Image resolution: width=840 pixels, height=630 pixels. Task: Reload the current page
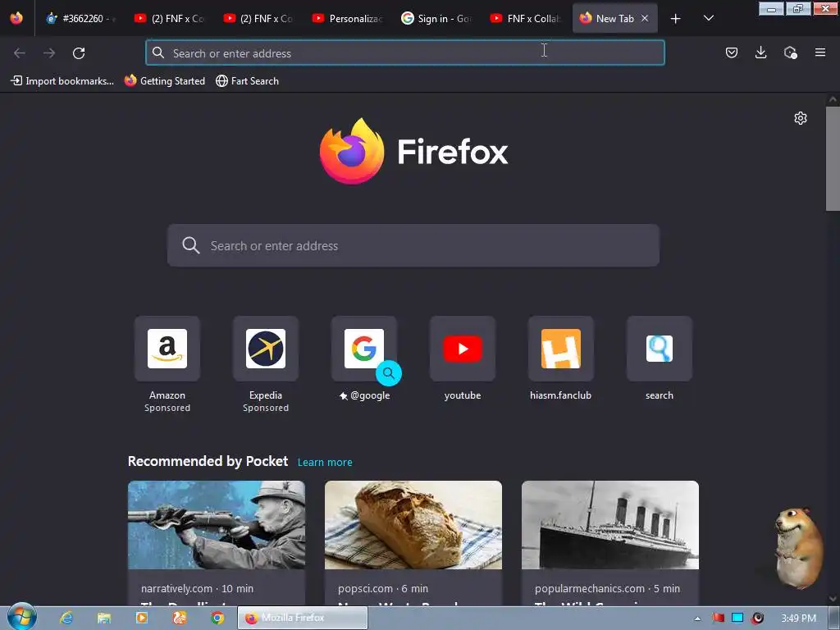79,53
